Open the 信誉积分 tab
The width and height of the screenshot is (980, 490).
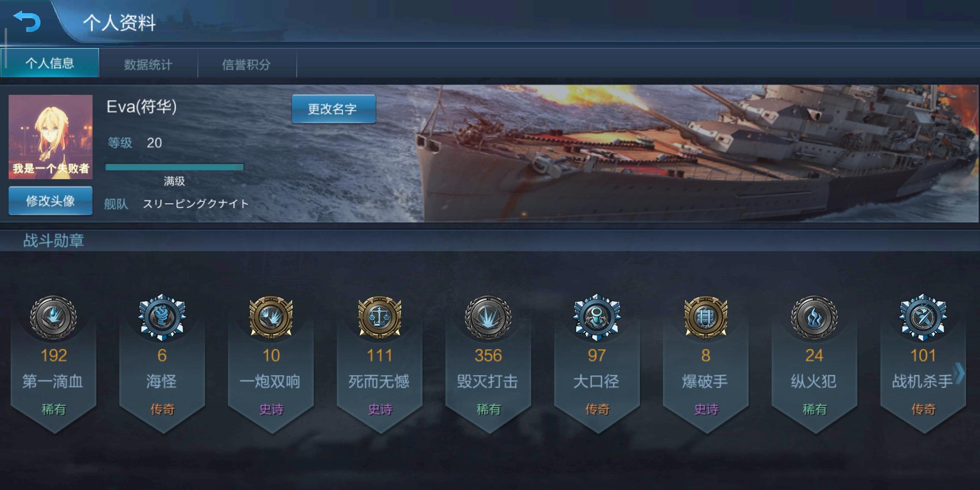pyautogui.click(x=246, y=64)
